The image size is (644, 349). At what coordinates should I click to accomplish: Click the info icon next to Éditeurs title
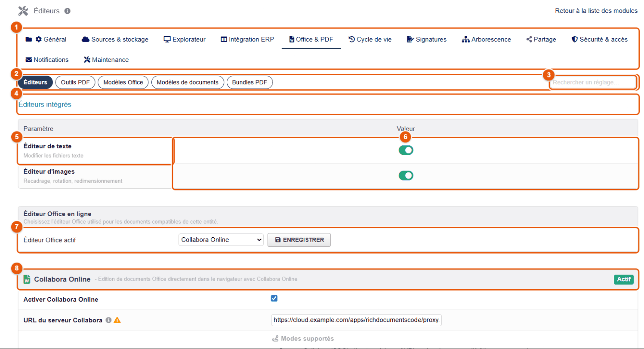coord(67,11)
